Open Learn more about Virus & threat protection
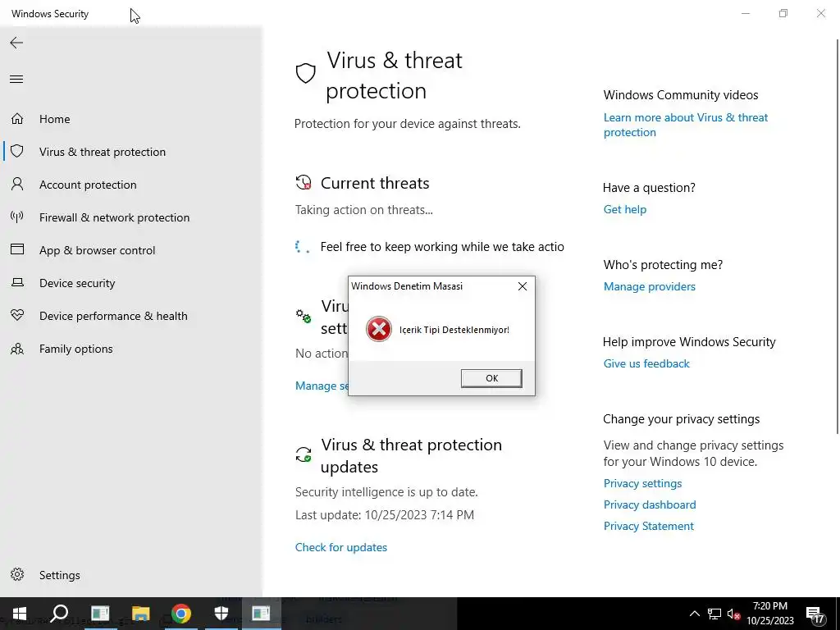The image size is (840, 630). tap(686, 125)
